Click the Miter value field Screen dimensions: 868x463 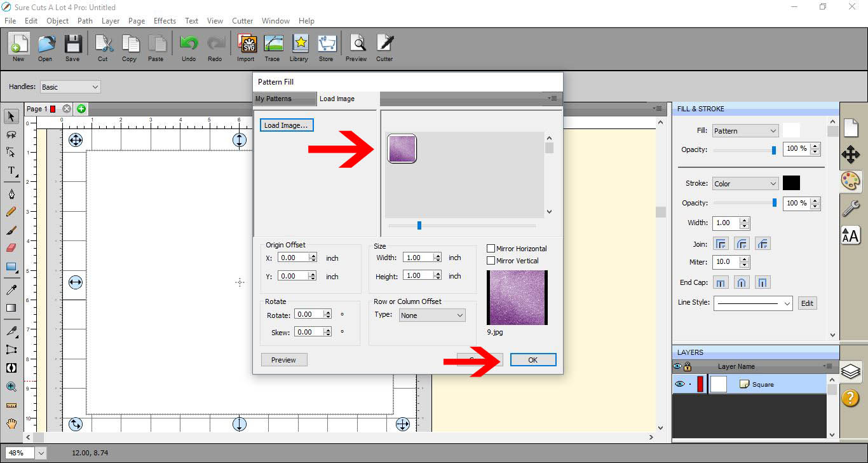tap(726, 261)
